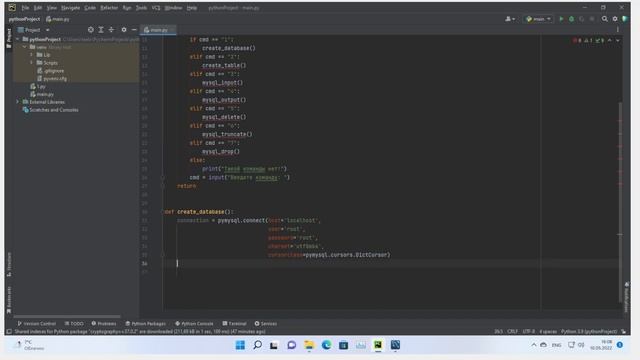This screenshot has height=360, width=640.
Task: Click the Project panel horizontal scrollbar
Action: pyautogui.click(x=67, y=316)
